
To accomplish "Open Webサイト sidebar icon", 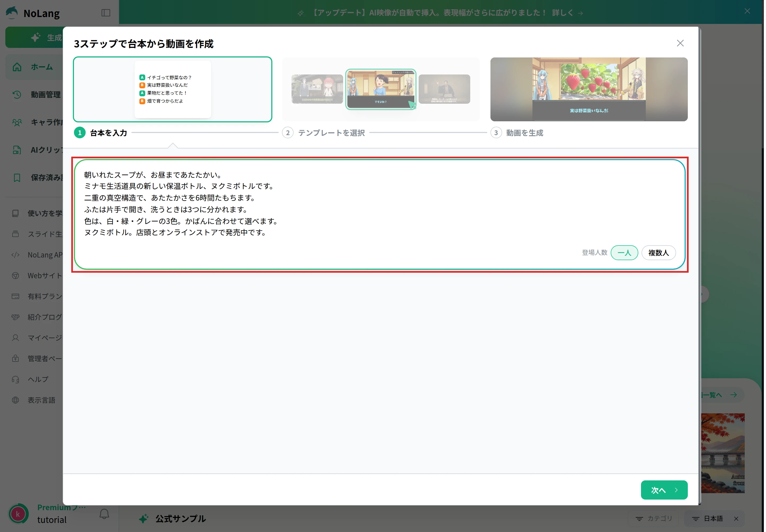I will tap(16, 276).
